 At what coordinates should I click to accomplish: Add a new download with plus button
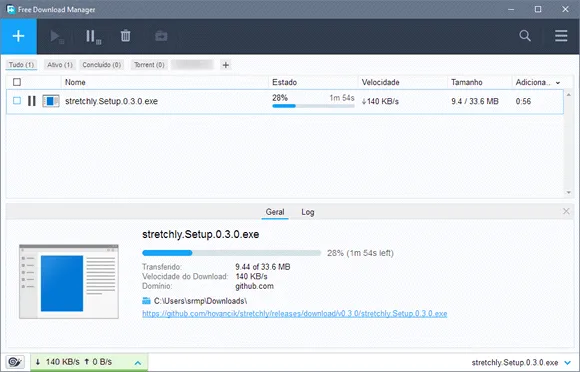(x=18, y=36)
